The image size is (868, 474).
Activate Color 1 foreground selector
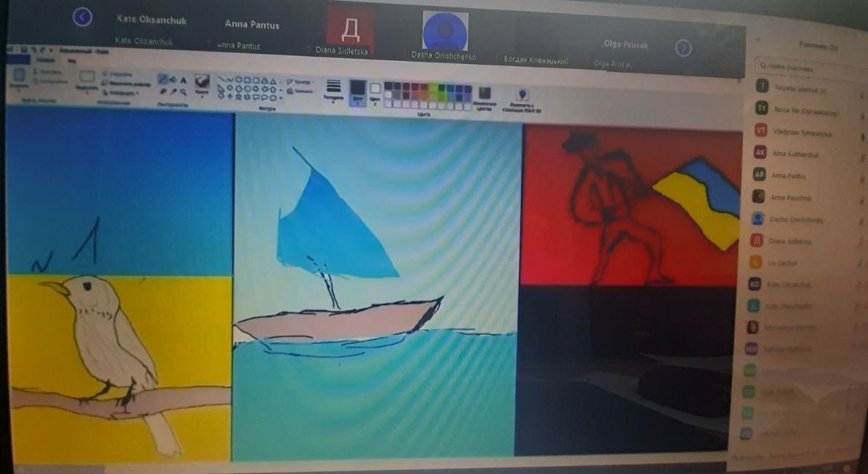358,95
